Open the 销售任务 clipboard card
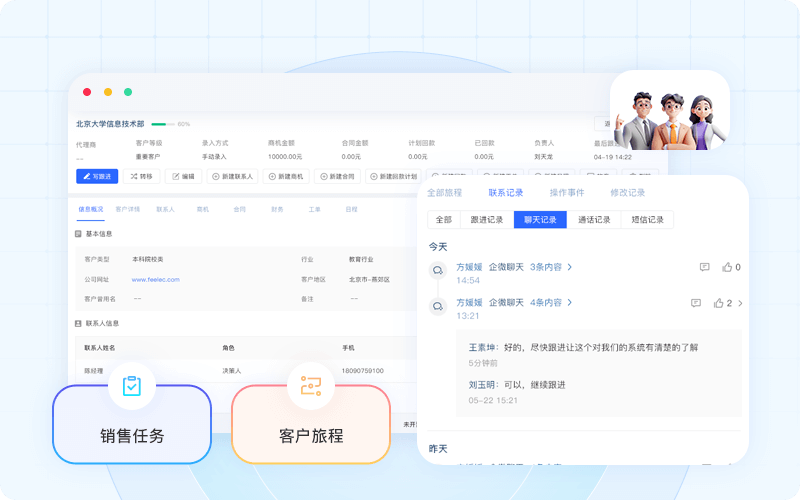This screenshot has height=500, width=800. 132,424
